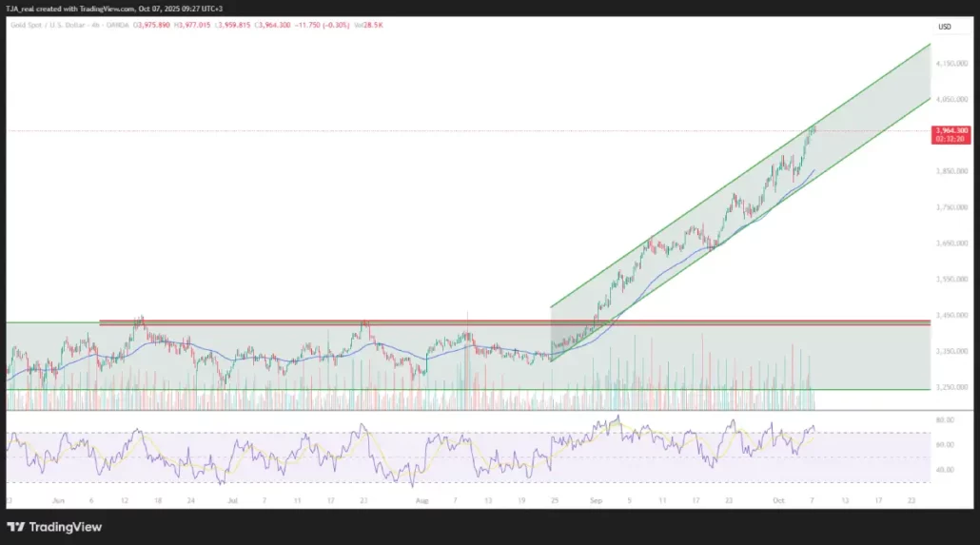Click the 3,450.000 price axis label
980x545 pixels.
(951, 315)
